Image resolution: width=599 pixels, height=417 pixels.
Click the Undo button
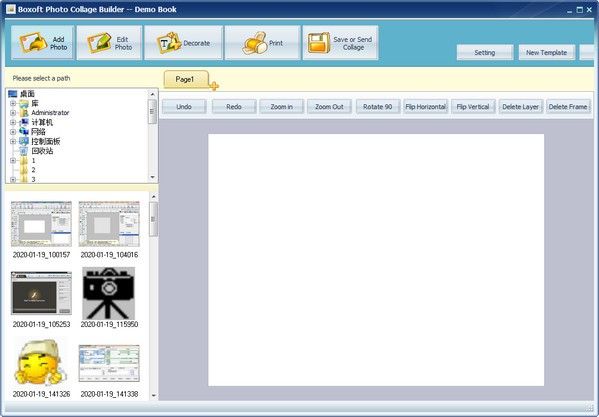[x=184, y=107]
